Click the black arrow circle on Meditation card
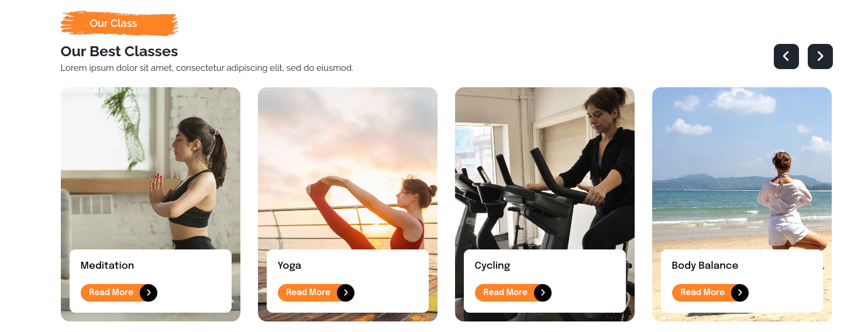 pos(149,293)
